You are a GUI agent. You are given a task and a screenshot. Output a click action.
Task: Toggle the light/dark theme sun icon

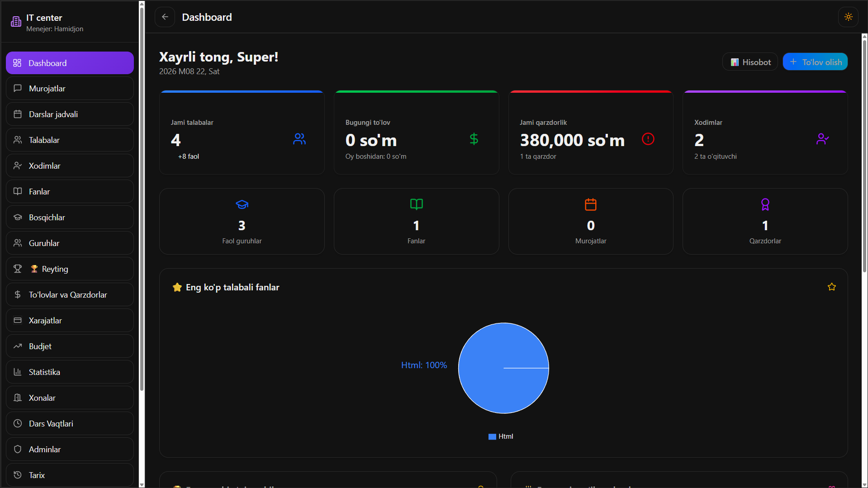coord(848,17)
